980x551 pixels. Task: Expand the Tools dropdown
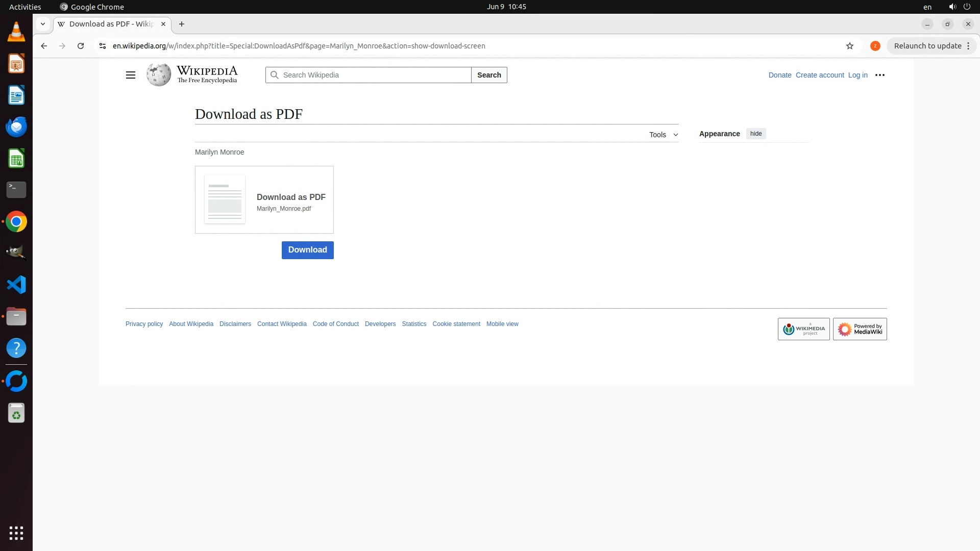(664, 135)
